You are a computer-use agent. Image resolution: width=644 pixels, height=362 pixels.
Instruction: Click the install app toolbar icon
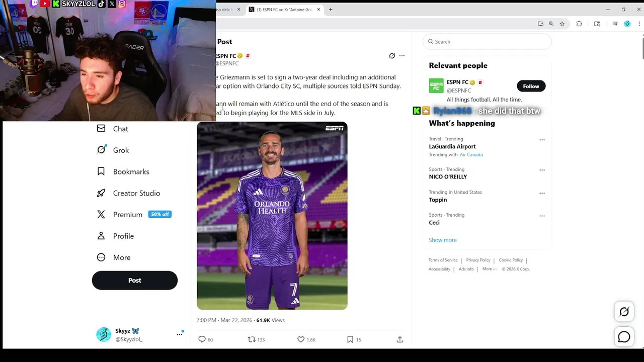540,24
